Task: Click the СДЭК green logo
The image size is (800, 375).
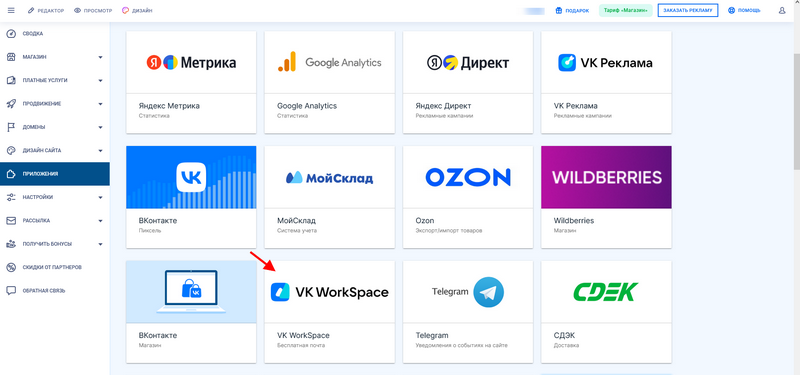Action: pos(605,292)
